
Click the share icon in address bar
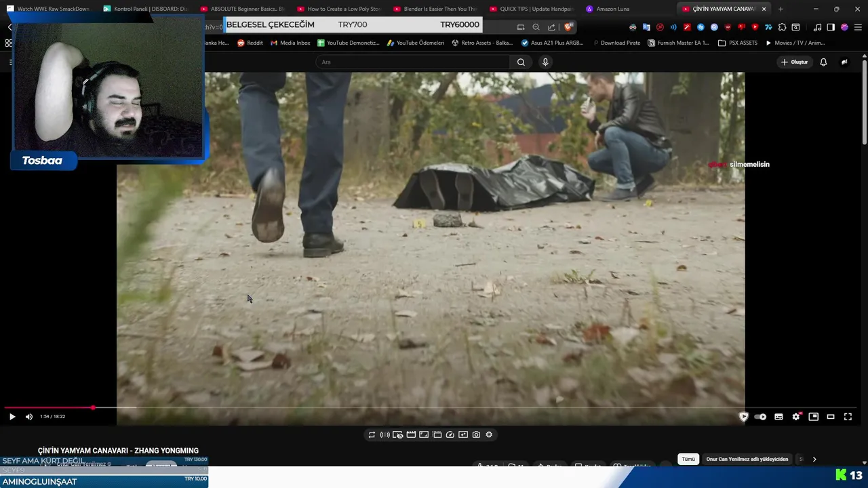551,27
